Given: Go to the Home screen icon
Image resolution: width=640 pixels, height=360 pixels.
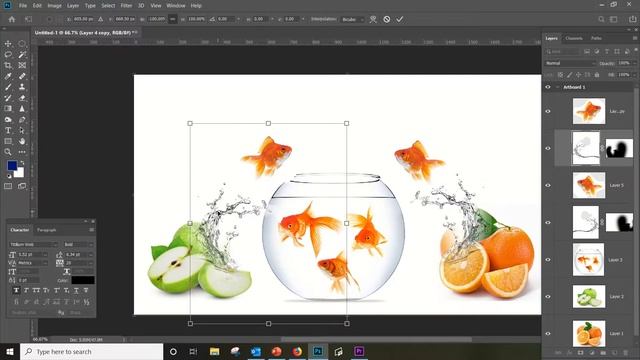Looking at the screenshot, I should tap(12, 19).
